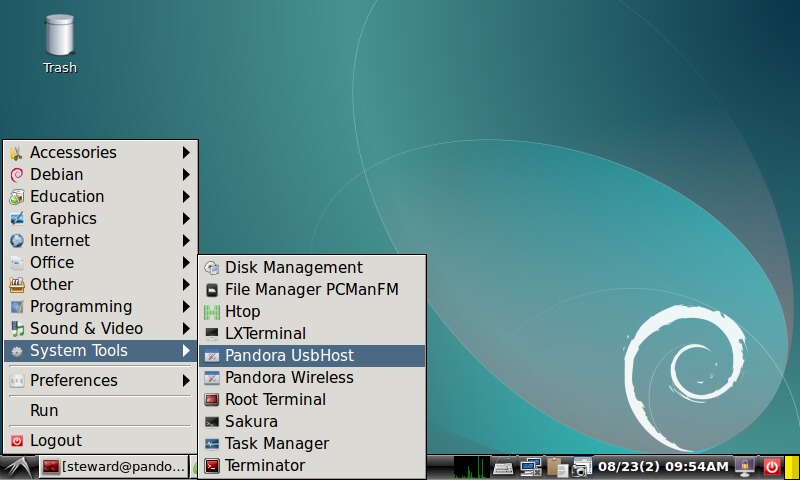Click the Preferences category icon
Image resolution: width=800 pixels, height=480 pixels.
(17, 381)
